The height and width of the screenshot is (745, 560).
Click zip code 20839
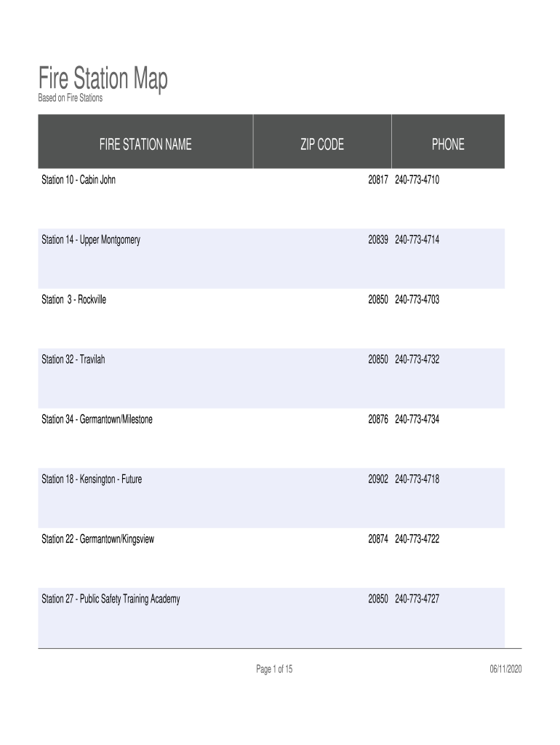pos(378,239)
